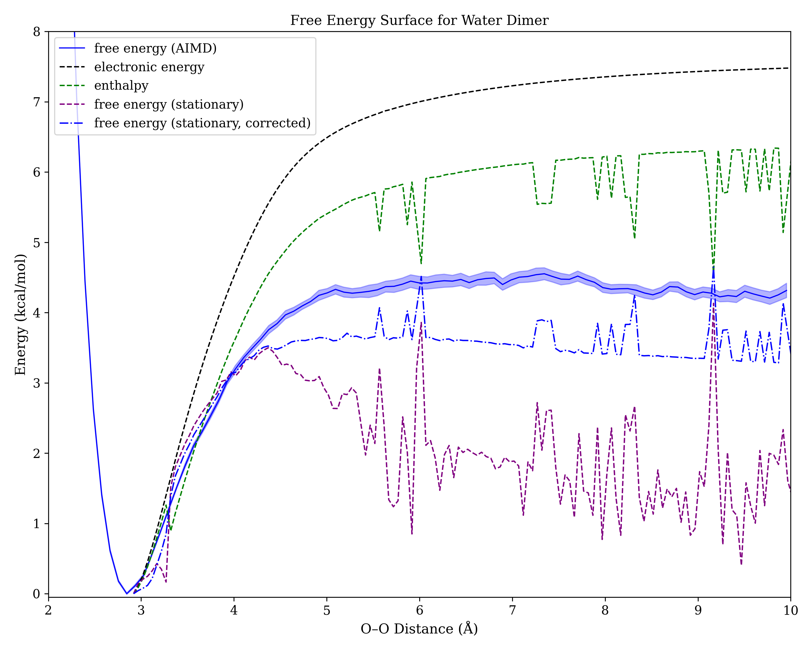Viewport: 812px width, 650px height.
Task: Click the 'electronic energy' legend entry
Action: coord(149,67)
